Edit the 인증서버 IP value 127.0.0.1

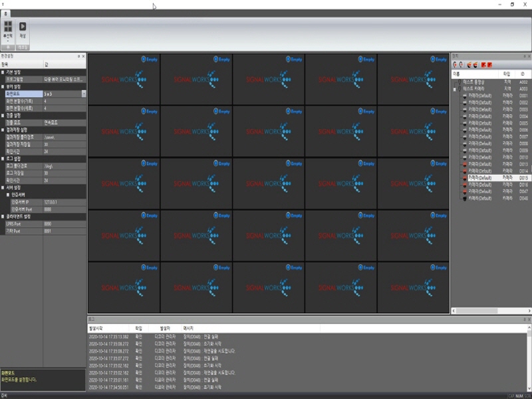[65, 202]
